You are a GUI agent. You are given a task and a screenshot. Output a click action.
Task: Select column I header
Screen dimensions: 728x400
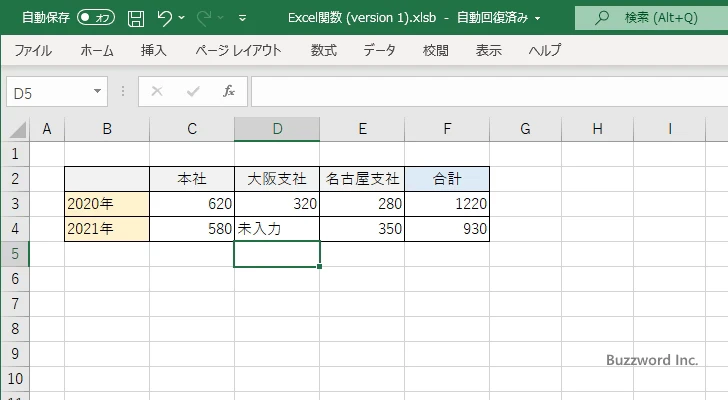(670, 129)
